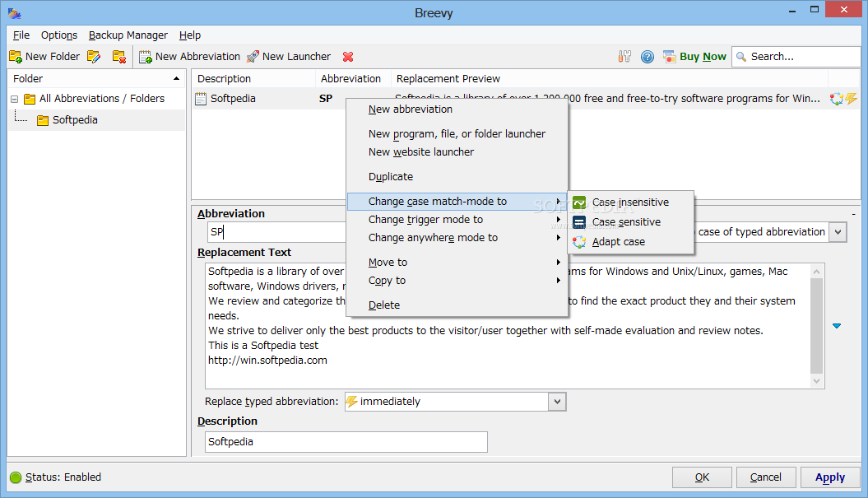
Task: Open the Options menu
Action: 59,35
